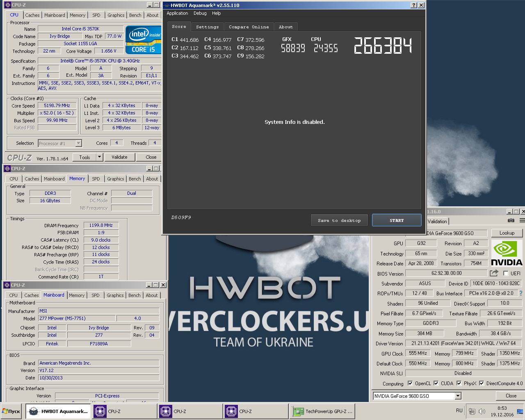Toggle the DirectCompute 4.0 checkbox
Image resolution: width=525 pixels, height=420 pixels.
pos(482,383)
